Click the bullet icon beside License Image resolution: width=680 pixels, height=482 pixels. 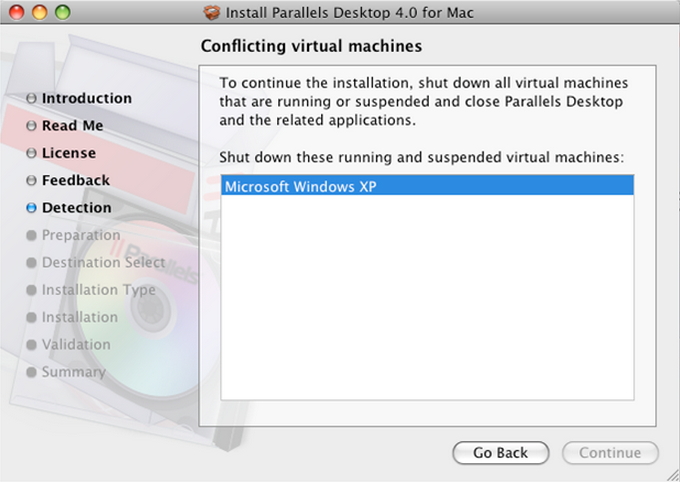(x=32, y=153)
